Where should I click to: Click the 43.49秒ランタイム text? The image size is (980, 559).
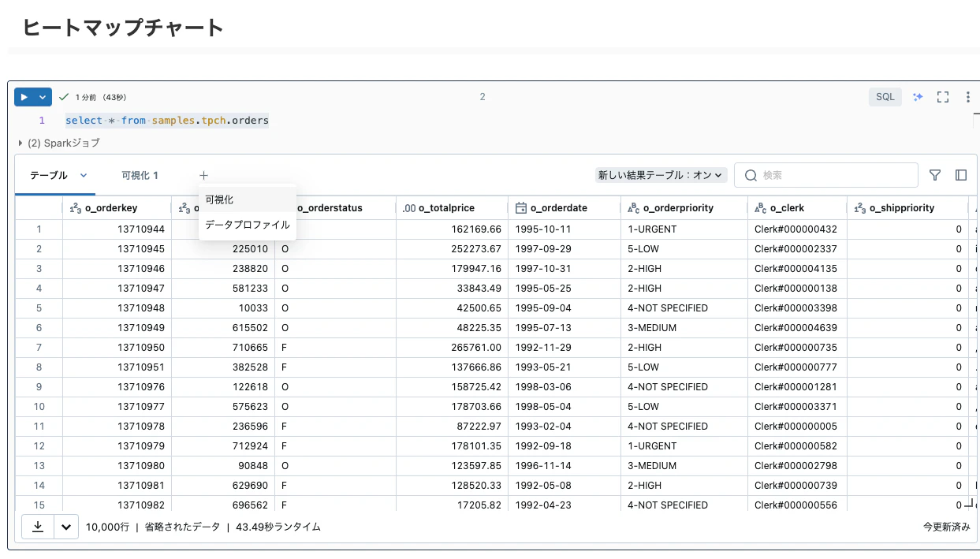click(278, 527)
